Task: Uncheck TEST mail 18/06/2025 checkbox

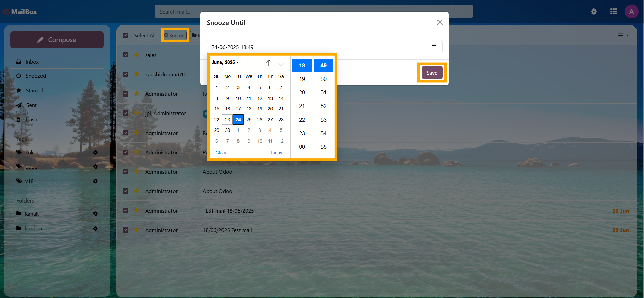Action: (x=126, y=211)
